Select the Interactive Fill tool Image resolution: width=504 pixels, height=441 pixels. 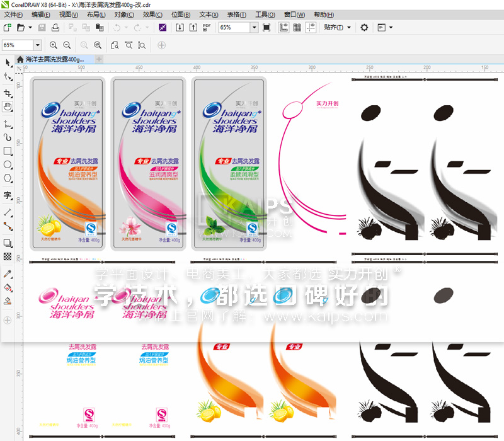coord(8,287)
